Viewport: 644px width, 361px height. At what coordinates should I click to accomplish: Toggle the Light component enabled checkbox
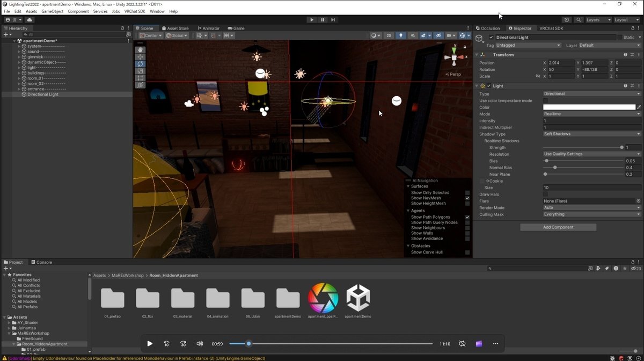(489, 86)
